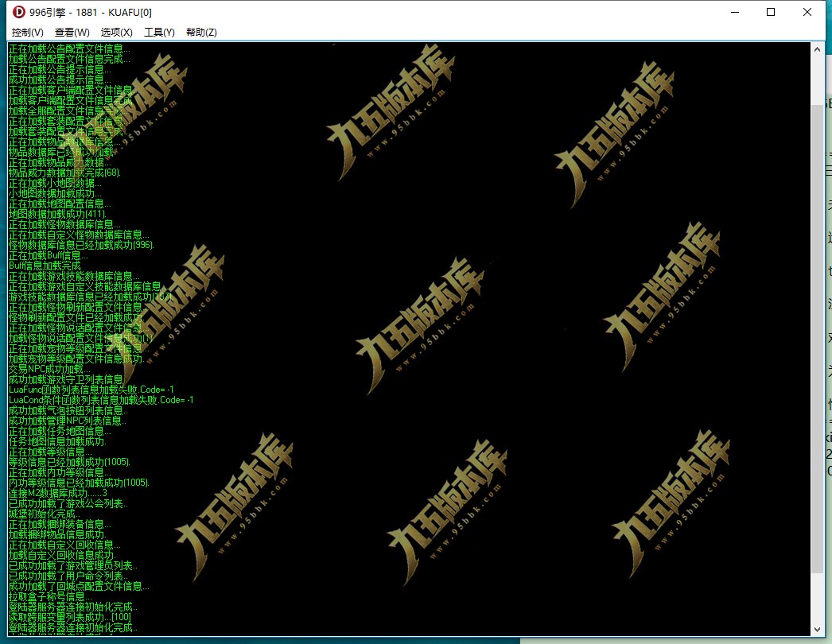Select log line 等级信息已经加载成功(1005)
This screenshot has height=644, width=832.
point(69,462)
